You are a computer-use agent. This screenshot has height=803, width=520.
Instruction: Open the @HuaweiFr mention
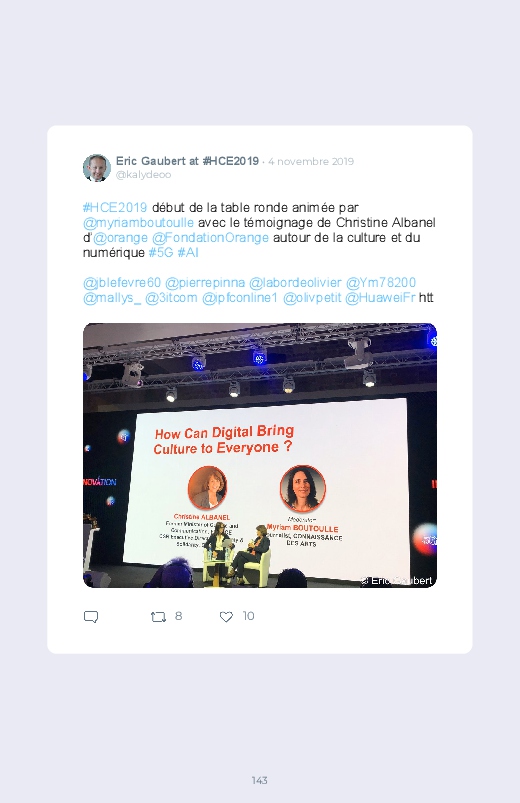pyautogui.click(x=380, y=298)
